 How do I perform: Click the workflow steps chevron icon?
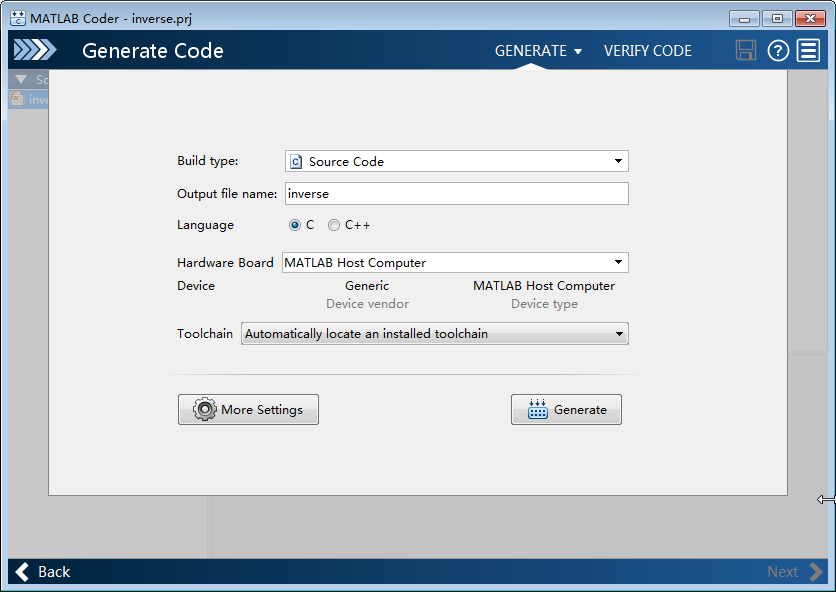[35, 50]
